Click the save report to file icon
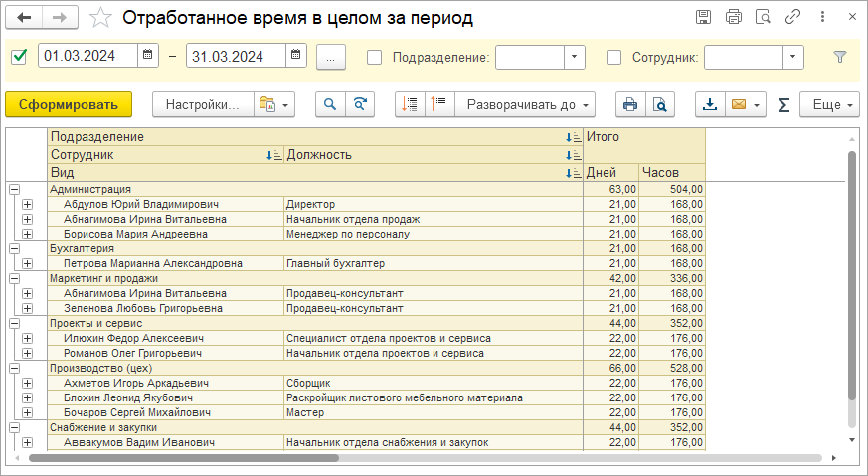 click(x=710, y=104)
